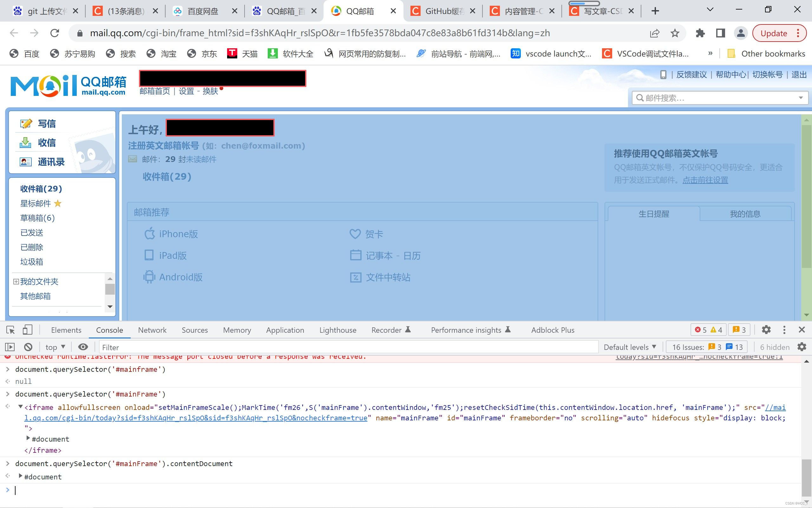Open DevTools settings gear icon

pos(766,330)
